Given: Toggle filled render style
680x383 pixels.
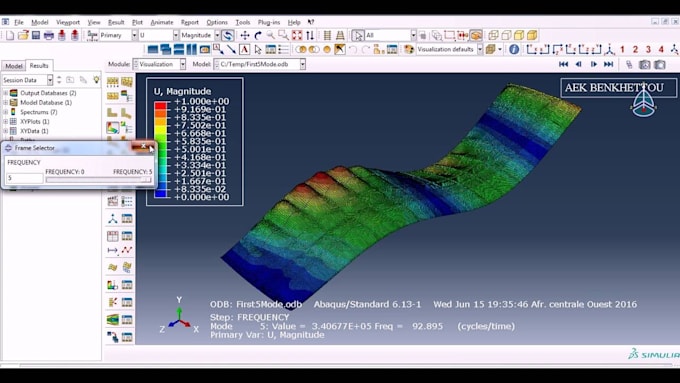Looking at the screenshot, I should [x=519, y=35].
